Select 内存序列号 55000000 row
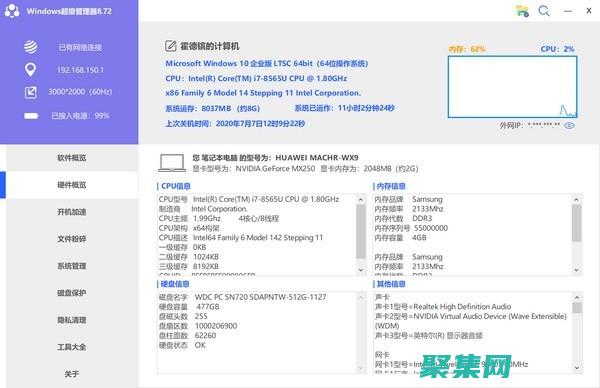The width and height of the screenshot is (600, 388). tap(411, 228)
